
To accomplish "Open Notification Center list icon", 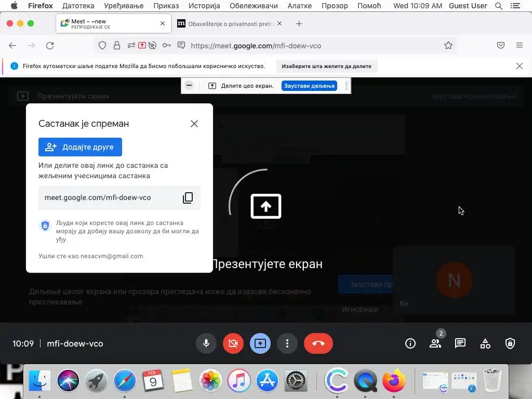I will point(515,6).
